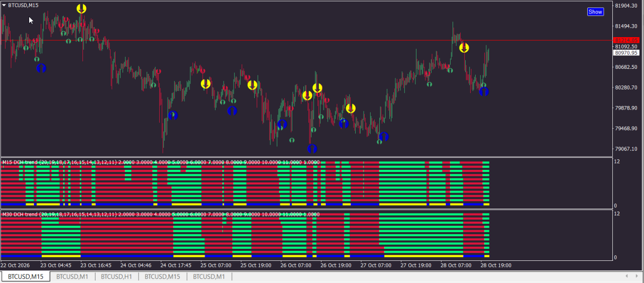Select the topmost yellow sell arrow
Image resolution: width=644 pixels, height=283 pixels.
[81, 9]
